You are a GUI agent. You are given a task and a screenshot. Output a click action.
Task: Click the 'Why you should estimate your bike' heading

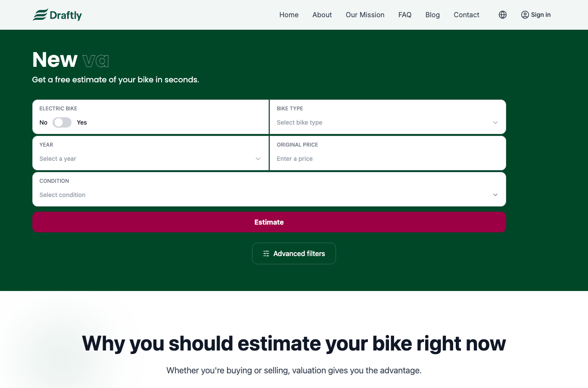tap(294, 344)
